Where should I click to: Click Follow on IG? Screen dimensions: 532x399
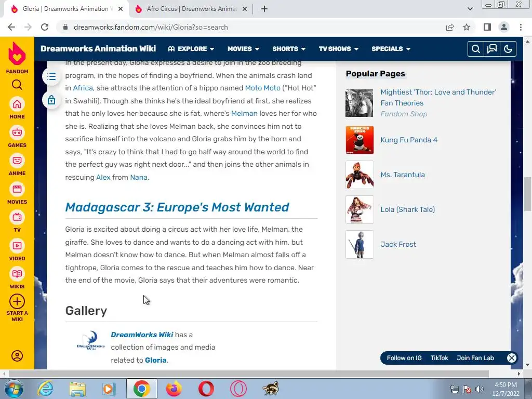click(x=404, y=358)
